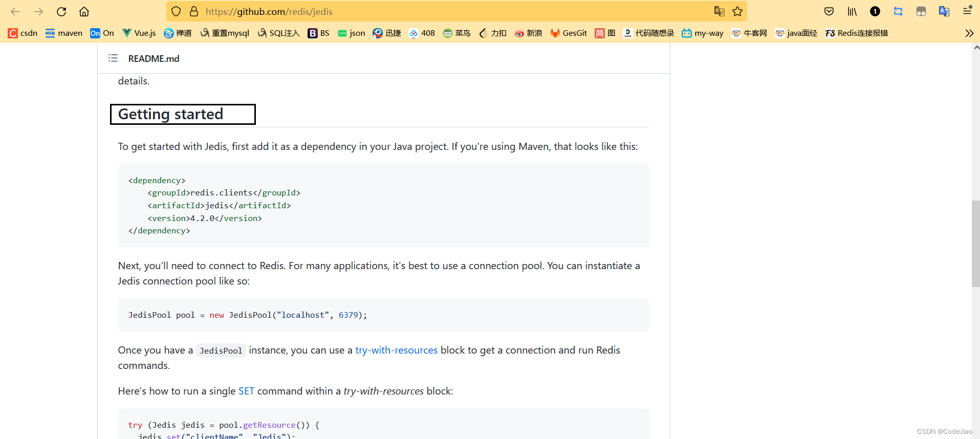Image resolution: width=980 pixels, height=439 pixels.
Task: Open the my-way bookmark
Action: (703, 33)
